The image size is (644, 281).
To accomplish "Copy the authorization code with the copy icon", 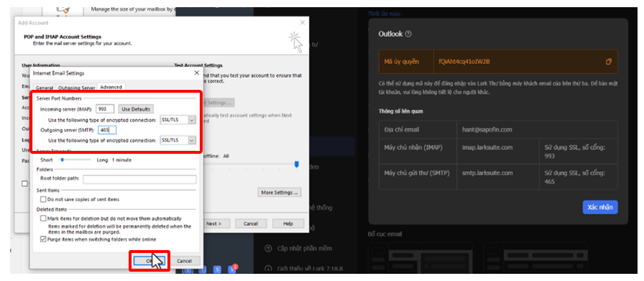I will [x=608, y=62].
